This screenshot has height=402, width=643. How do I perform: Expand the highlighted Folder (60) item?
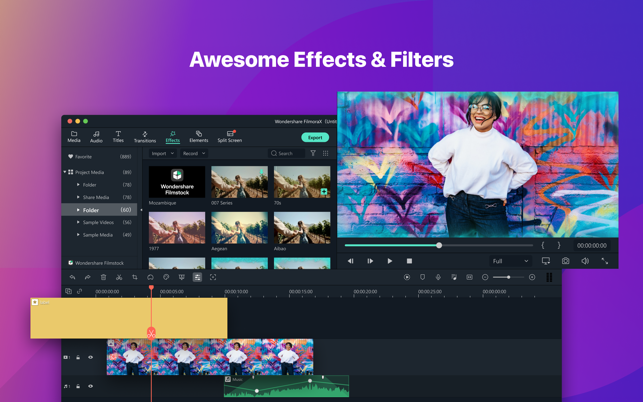pyautogui.click(x=78, y=210)
